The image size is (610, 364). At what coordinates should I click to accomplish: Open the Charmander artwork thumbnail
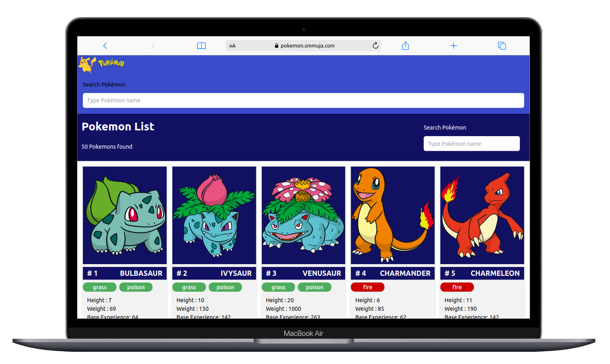coord(393,215)
